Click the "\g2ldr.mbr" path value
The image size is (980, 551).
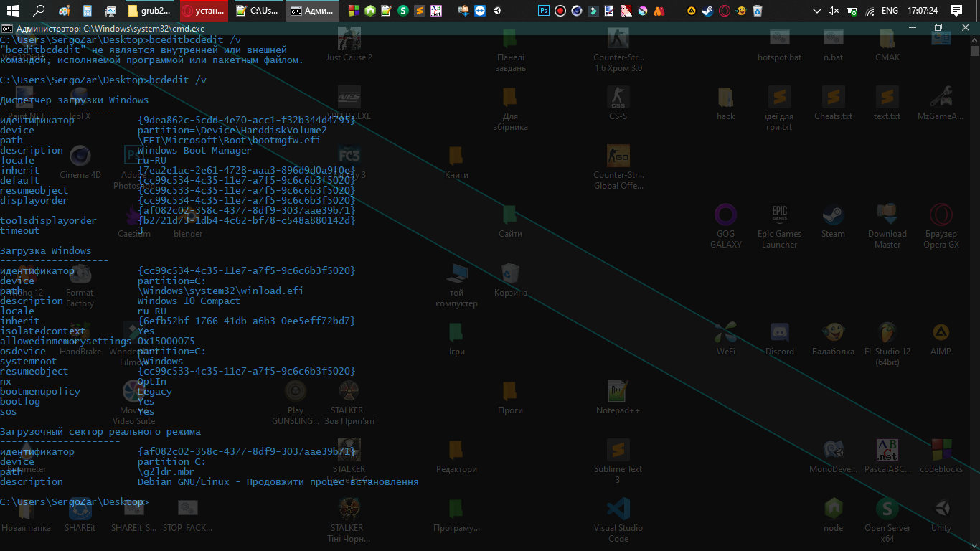pos(166,472)
